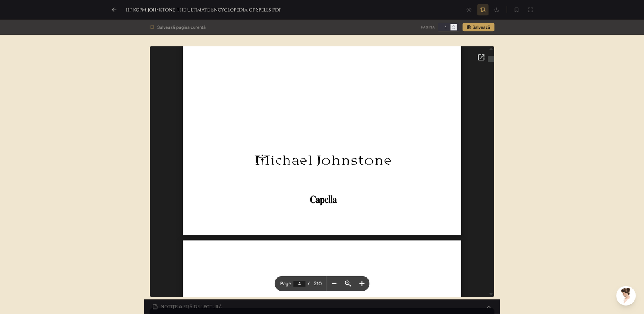Screen dimensions: 644x314
Task: Click the PDF scrollbar up arrow
Action: click(x=491, y=49)
